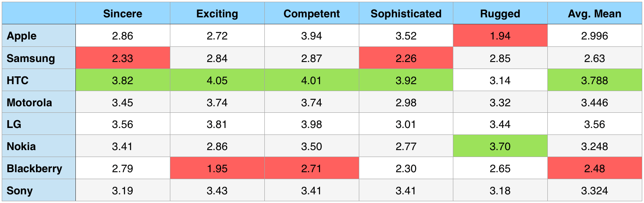
Task: Click the Sincere column header
Action: tap(123, 13)
